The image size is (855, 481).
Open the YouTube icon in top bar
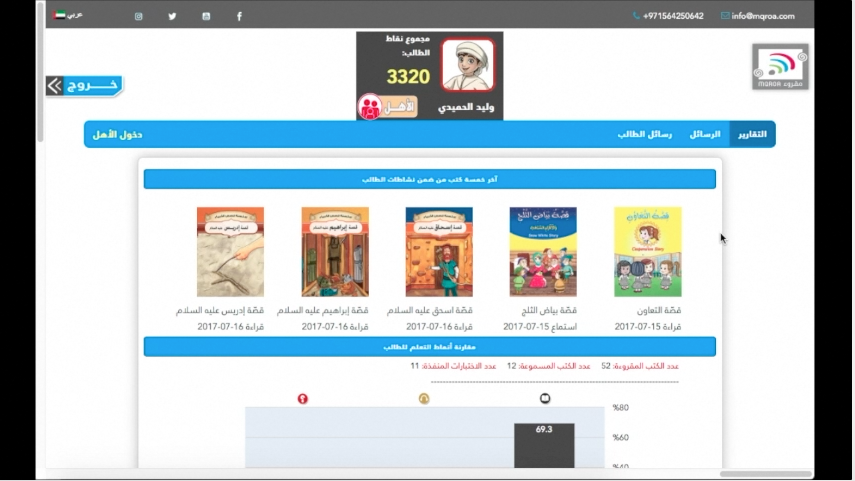pyautogui.click(x=206, y=16)
